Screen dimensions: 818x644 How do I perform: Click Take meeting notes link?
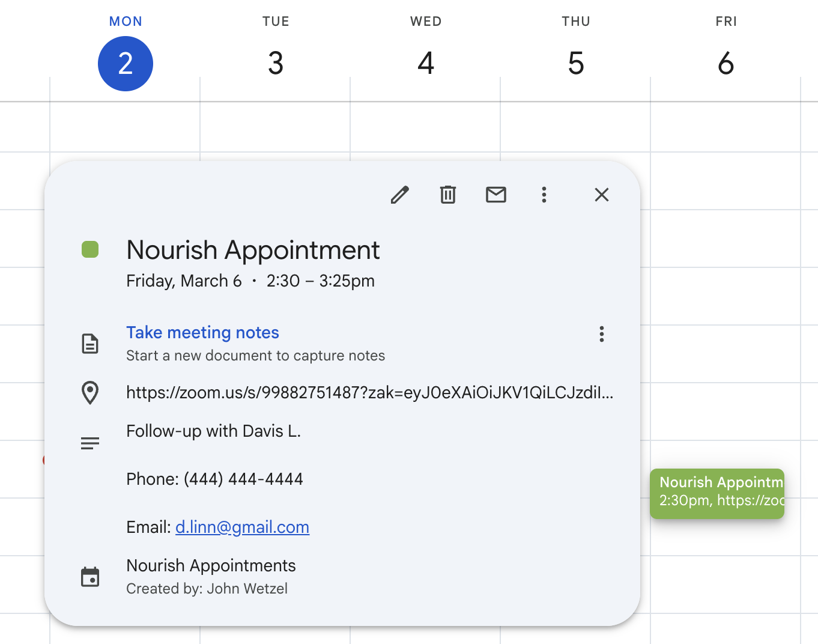click(x=202, y=332)
